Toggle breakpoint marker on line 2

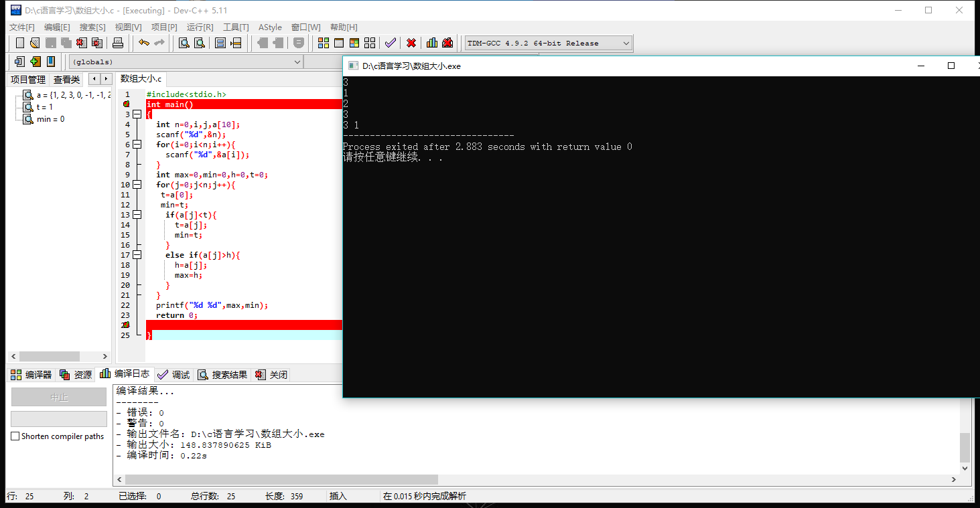126,104
